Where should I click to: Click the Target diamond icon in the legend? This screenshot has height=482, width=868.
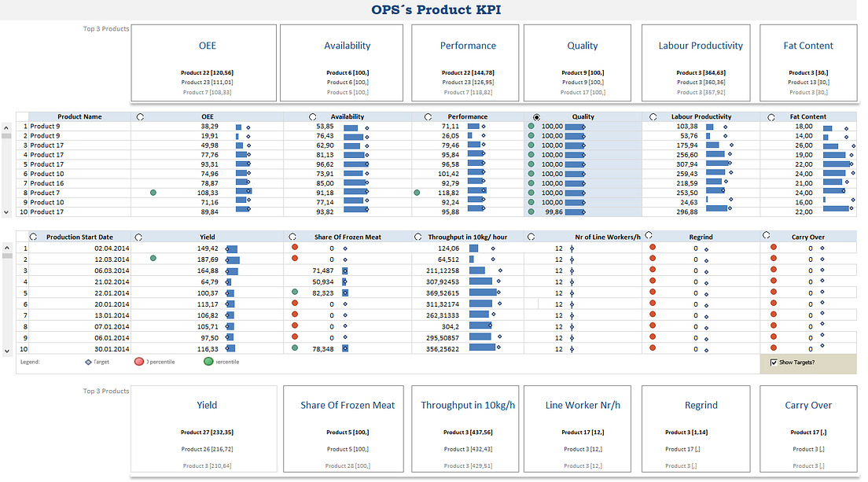[x=88, y=362]
